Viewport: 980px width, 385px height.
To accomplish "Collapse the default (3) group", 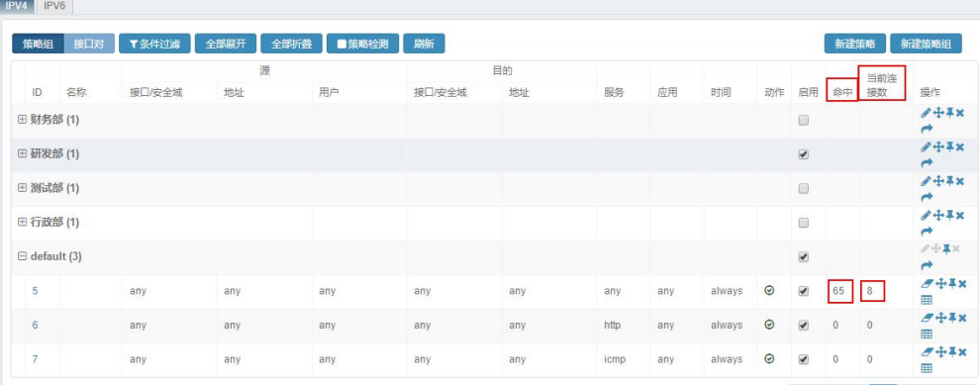I will click(x=23, y=256).
